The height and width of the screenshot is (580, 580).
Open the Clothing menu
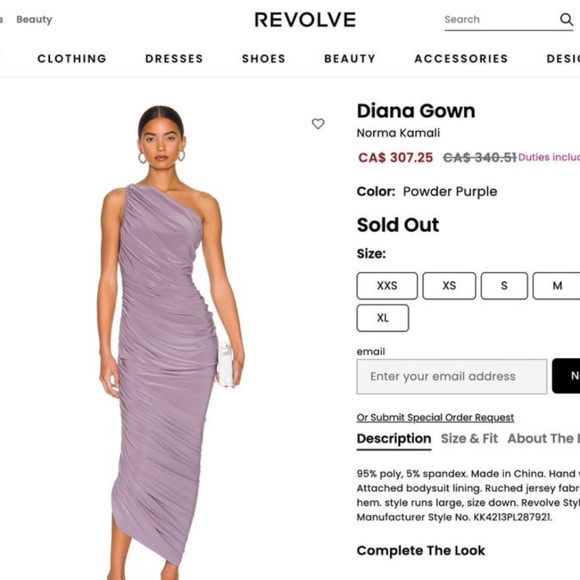pyautogui.click(x=72, y=58)
